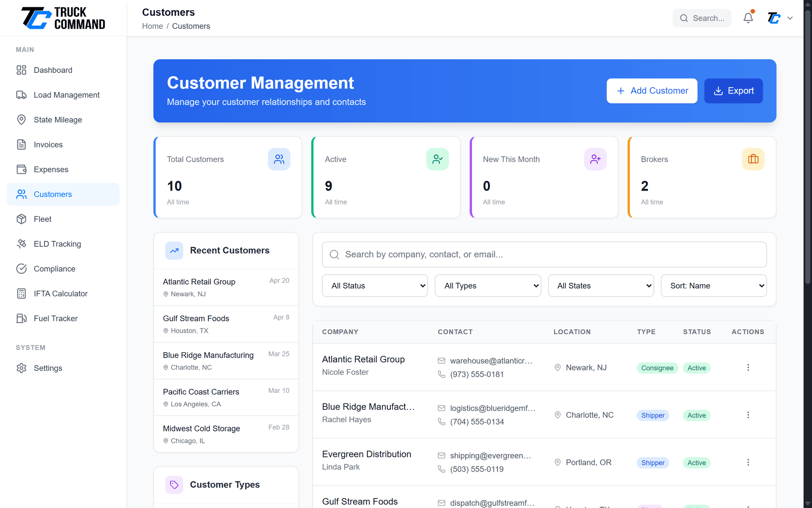
Task: Click the Customer Types tag icon
Action: coord(174,485)
